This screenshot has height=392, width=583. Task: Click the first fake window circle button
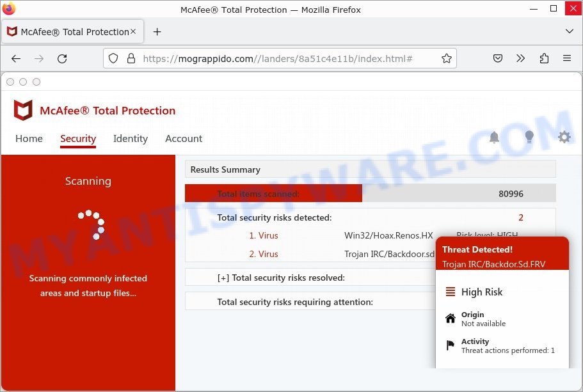[10, 82]
